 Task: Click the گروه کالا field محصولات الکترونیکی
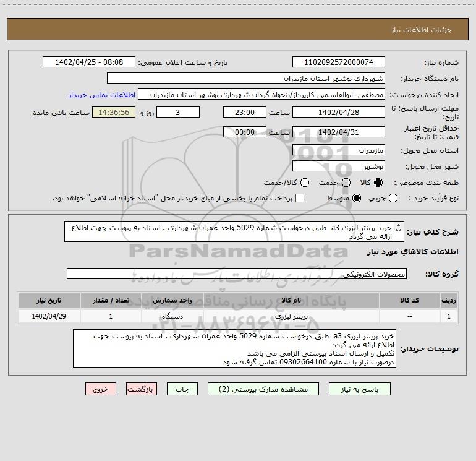(237, 274)
